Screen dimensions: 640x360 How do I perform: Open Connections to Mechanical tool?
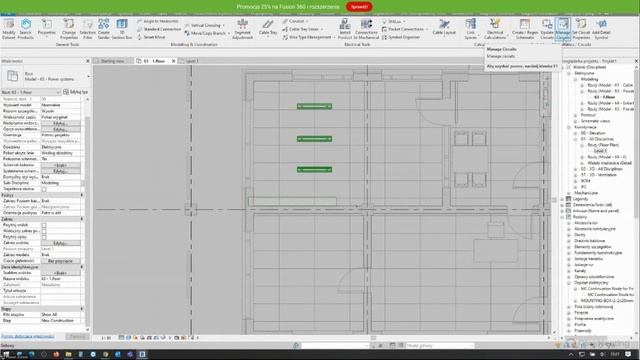point(367,29)
